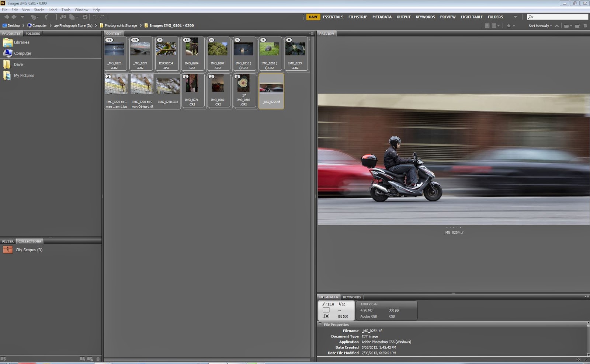Switch to the Folders panel tab

point(33,34)
